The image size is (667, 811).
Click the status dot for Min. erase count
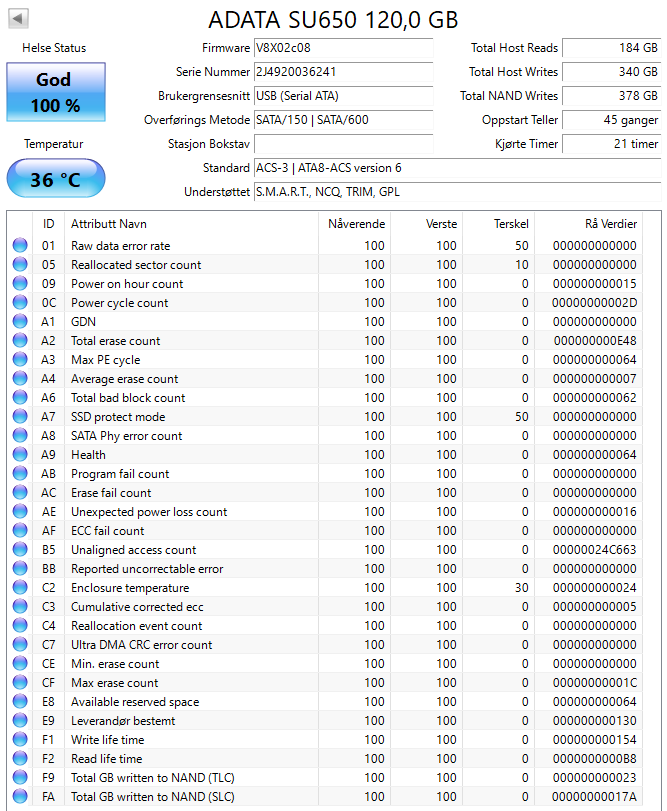coord(20,663)
